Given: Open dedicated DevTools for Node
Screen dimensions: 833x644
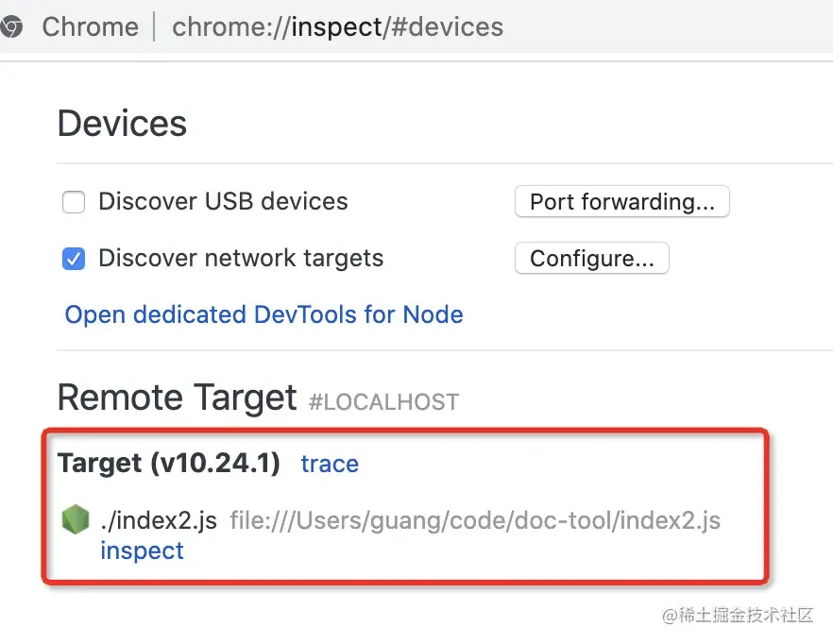Looking at the screenshot, I should tap(263, 314).
